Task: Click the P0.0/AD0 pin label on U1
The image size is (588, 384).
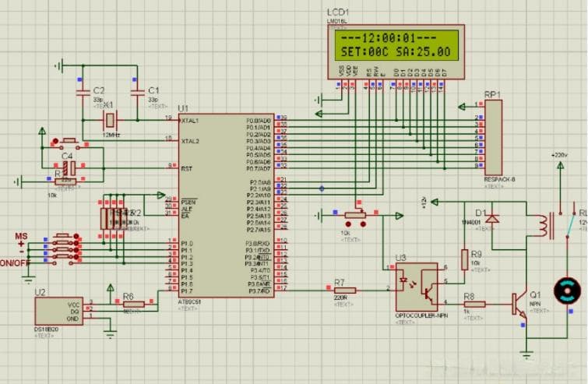Action: (x=259, y=121)
